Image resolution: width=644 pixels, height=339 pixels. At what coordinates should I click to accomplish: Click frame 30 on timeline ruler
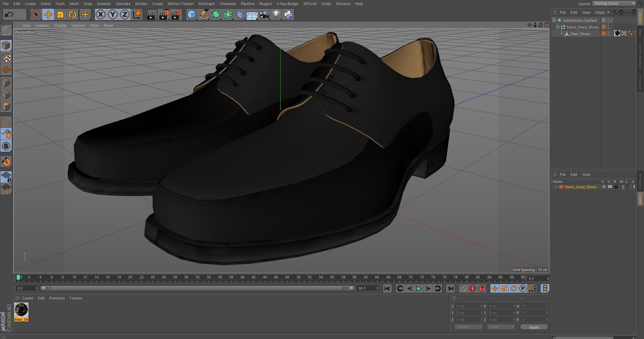pos(186,278)
